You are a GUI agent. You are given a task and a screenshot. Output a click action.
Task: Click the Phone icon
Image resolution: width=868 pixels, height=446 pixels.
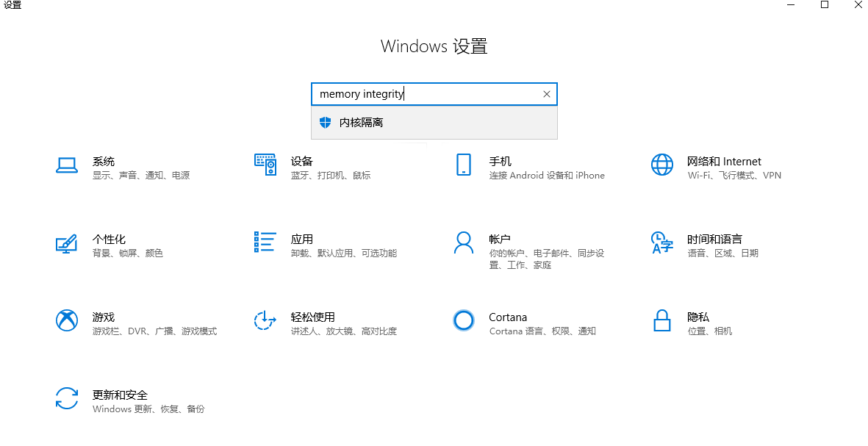tap(463, 165)
